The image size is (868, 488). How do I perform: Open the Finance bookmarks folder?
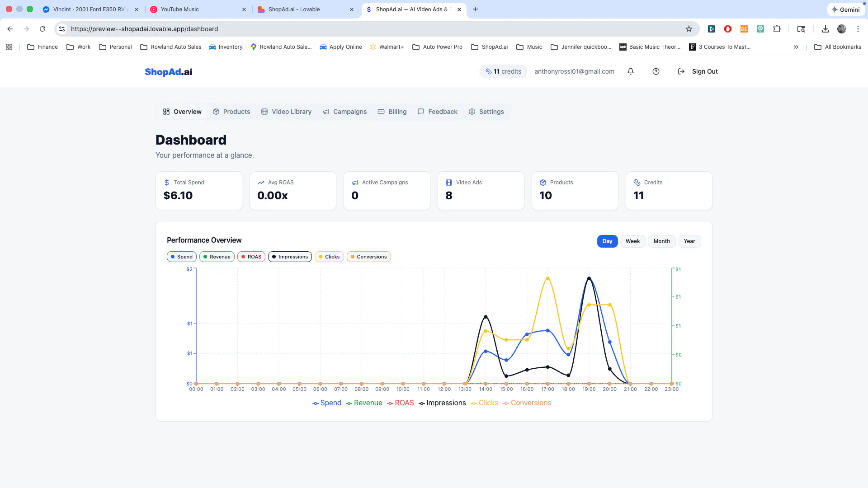coord(42,47)
